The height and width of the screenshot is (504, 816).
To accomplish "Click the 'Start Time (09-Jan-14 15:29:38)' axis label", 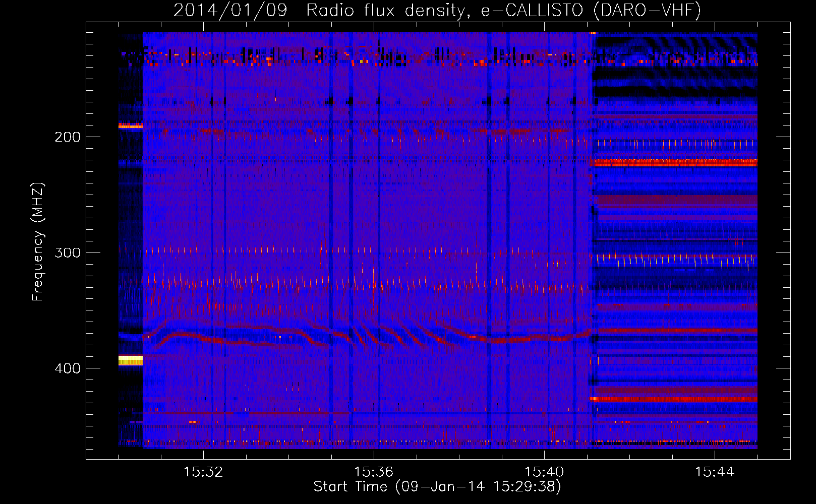I will point(437,487).
